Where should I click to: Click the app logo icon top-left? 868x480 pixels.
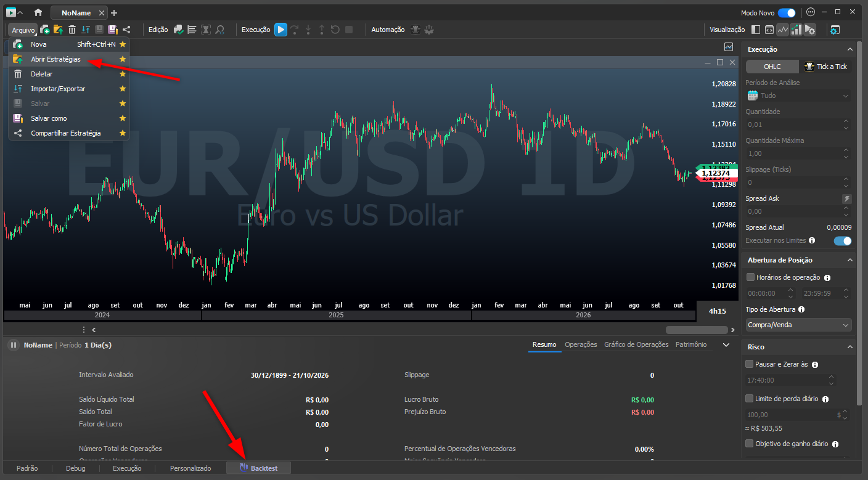[10, 12]
